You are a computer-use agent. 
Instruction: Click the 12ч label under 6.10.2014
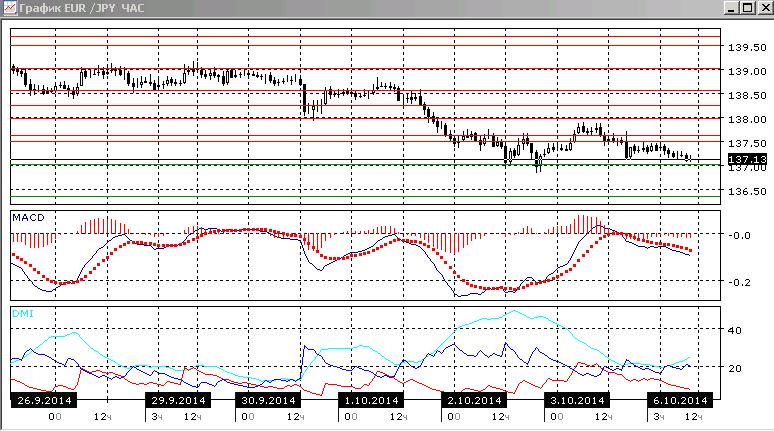tap(693, 417)
